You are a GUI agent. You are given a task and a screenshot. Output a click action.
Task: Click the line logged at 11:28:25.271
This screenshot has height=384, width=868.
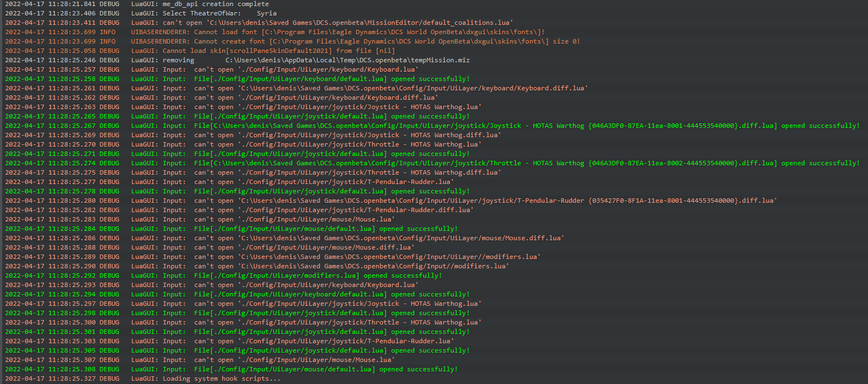coord(237,154)
